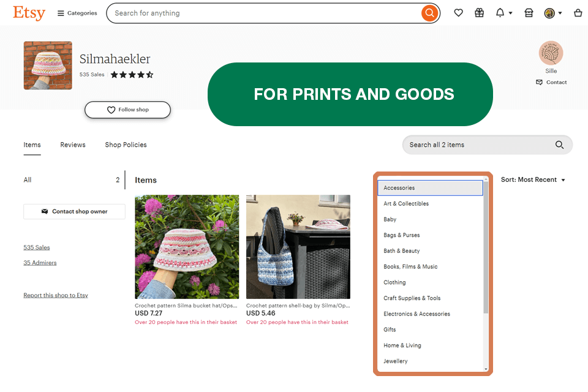The width and height of the screenshot is (588, 392).
Task: Click the Silmahaekler shop avatar image
Action: click(x=48, y=66)
